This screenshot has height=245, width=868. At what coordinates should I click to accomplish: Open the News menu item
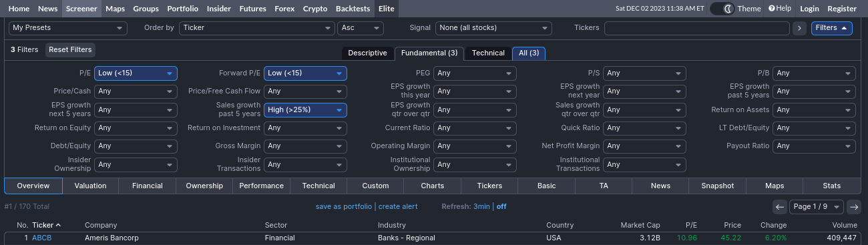point(47,9)
